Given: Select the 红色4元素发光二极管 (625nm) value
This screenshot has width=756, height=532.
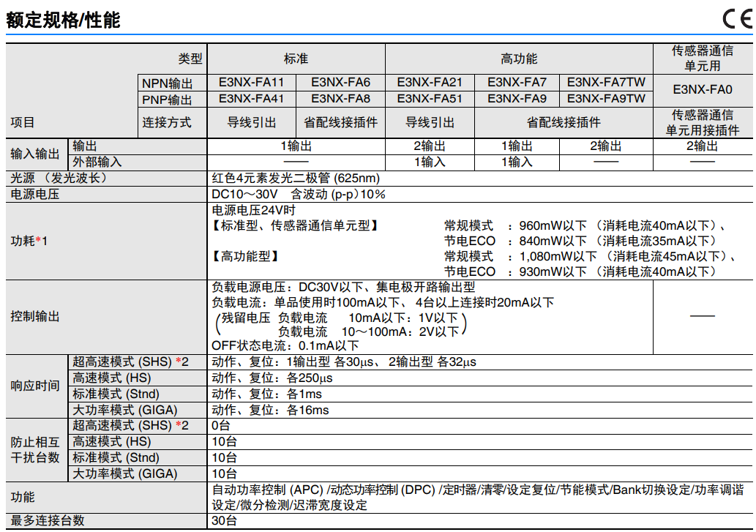Looking at the screenshot, I should coord(296,179).
